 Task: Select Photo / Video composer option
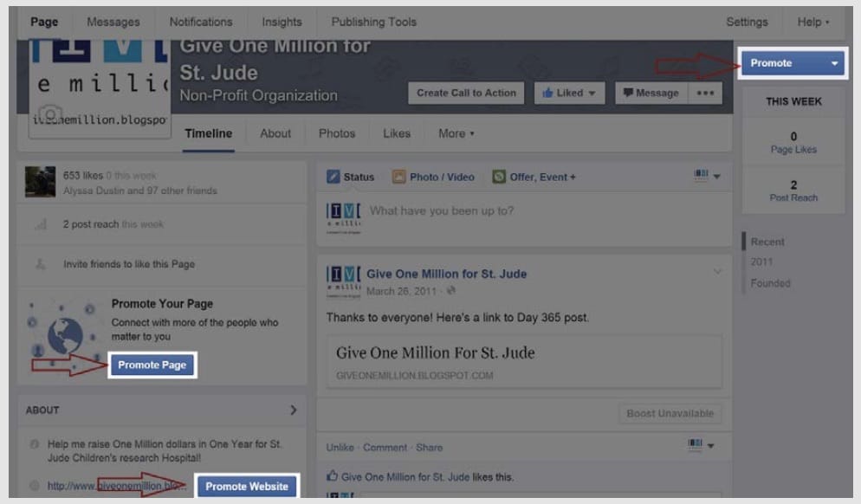433,177
